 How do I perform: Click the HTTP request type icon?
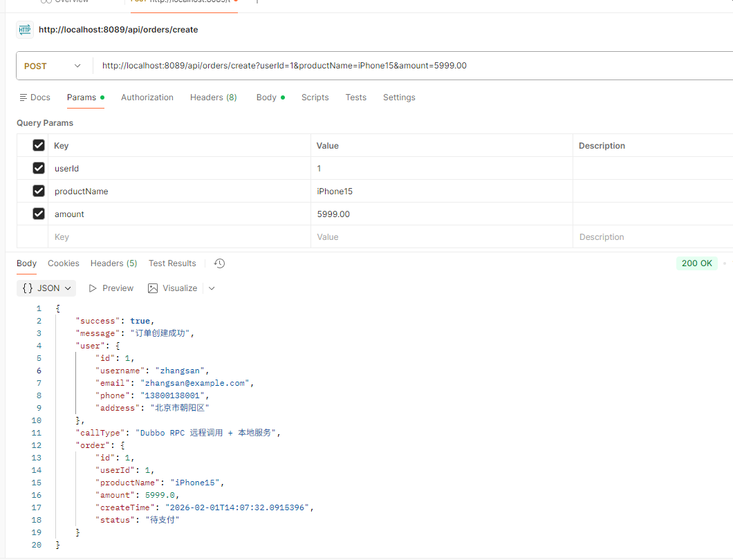(x=24, y=30)
